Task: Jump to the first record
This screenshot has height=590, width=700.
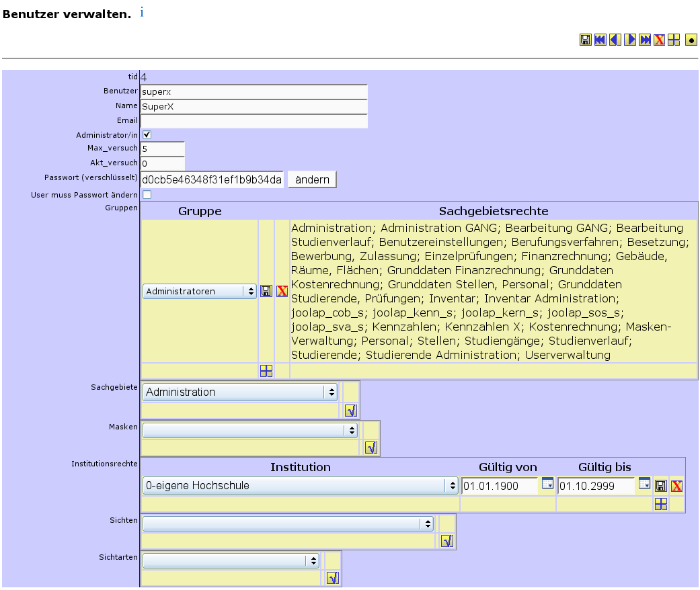Action: pyautogui.click(x=600, y=40)
